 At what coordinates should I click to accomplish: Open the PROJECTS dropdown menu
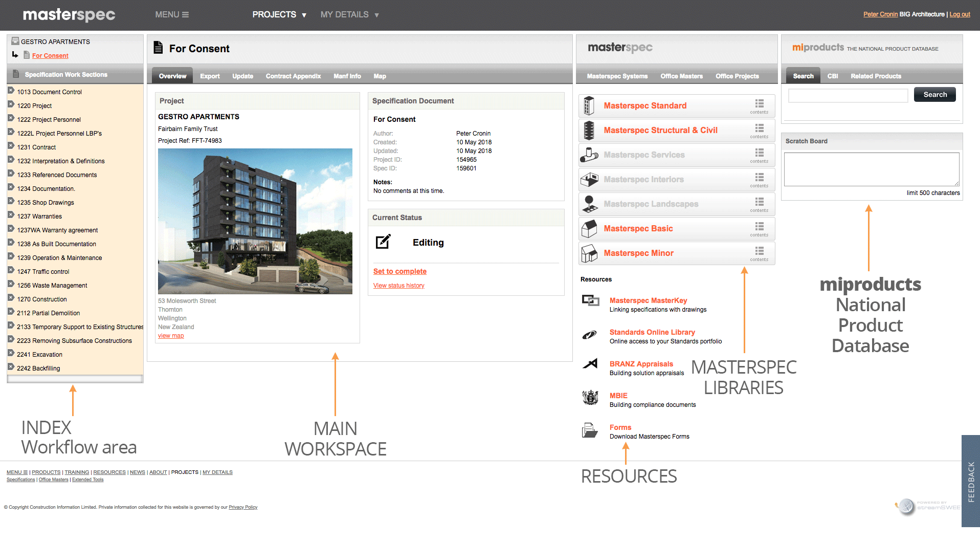coord(279,15)
